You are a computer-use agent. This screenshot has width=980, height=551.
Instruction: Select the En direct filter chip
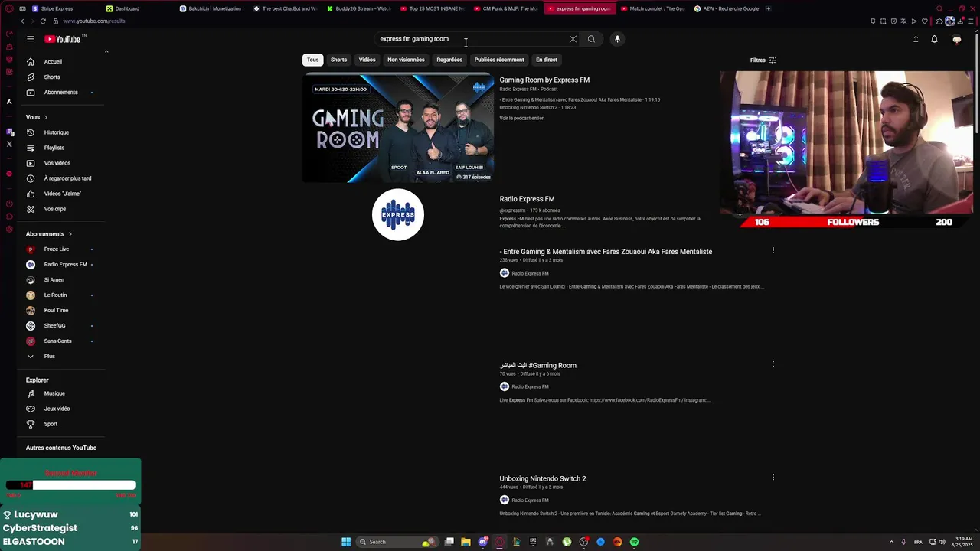(x=547, y=60)
